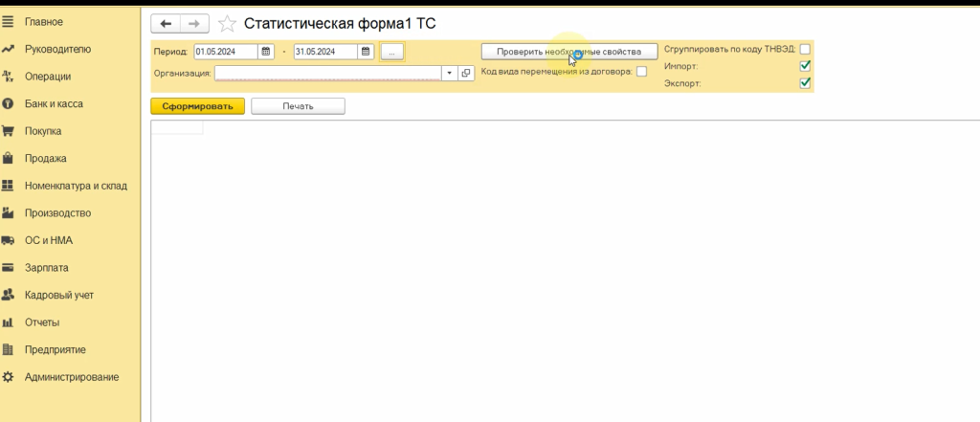Image resolution: width=980 pixels, height=422 pixels.
Task: Click the gear icon for Администрирование
Action: point(8,377)
